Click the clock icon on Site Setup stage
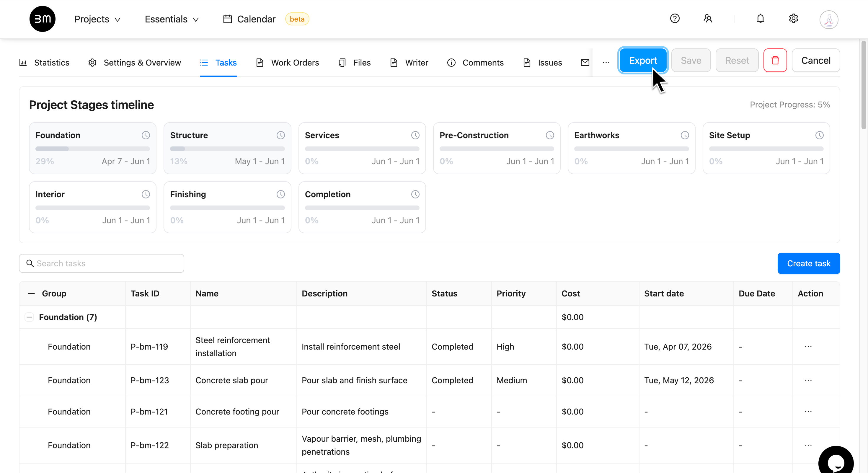 [820, 135]
